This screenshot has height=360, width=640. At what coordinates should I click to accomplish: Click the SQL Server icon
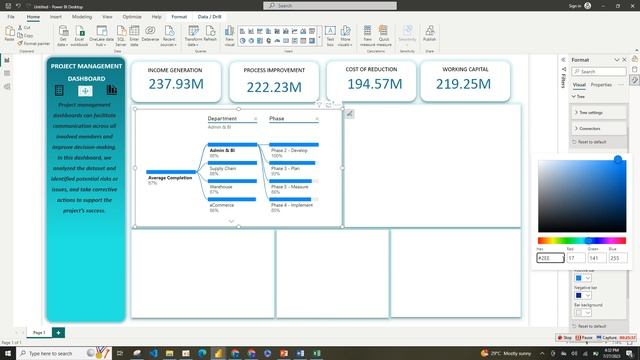tap(121, 36)
